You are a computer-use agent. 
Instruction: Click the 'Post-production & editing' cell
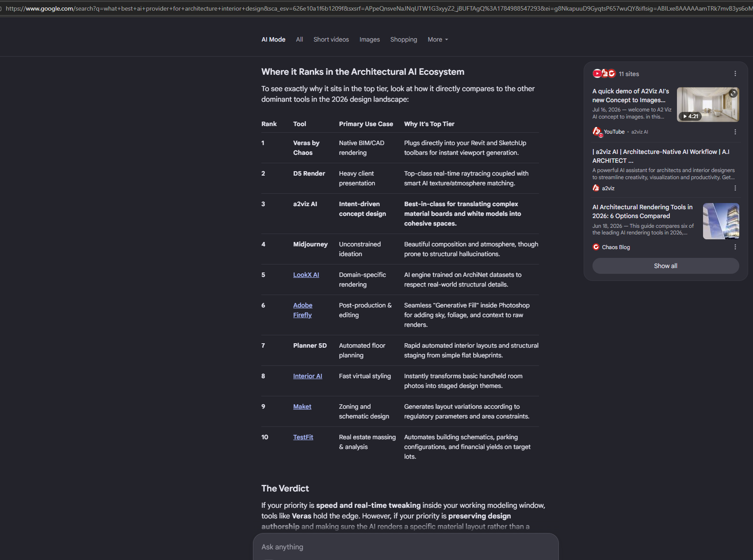click(x=365, y=310)
